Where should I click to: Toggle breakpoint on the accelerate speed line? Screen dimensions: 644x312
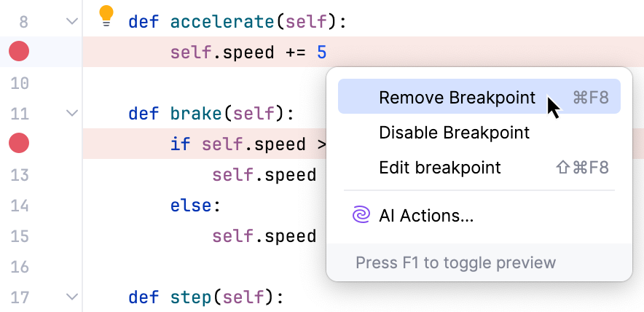(x=19, y=52)
